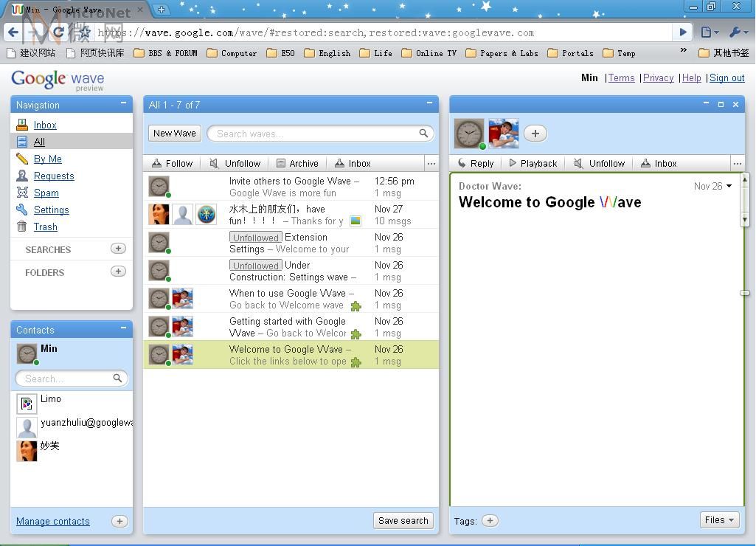Add a new folder with plus button

118,271
